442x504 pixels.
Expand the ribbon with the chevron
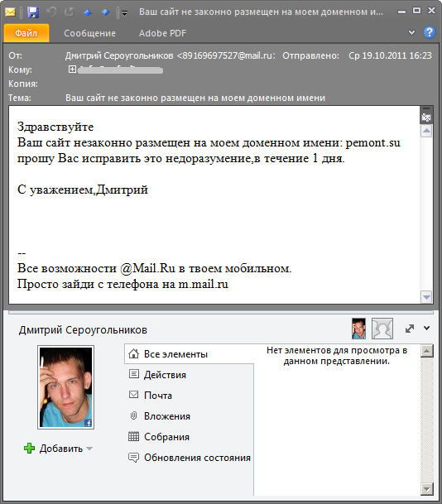pyautogui.click(x=411, y=32)
